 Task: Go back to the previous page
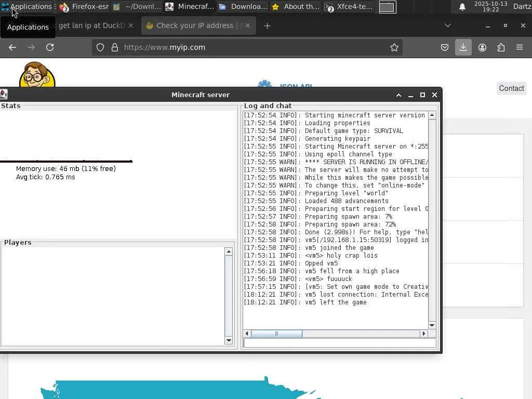click(x=12, y=47)
